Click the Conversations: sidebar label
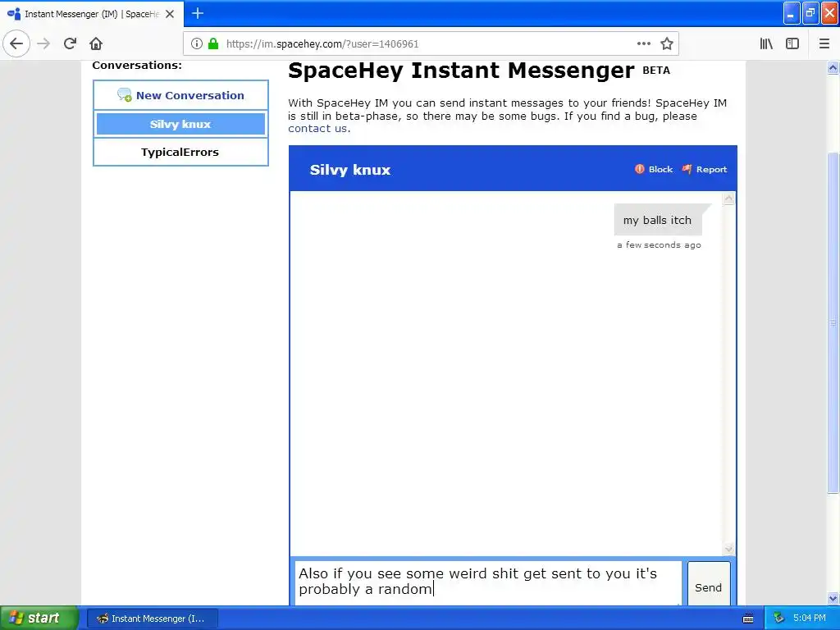 [137, 66]
